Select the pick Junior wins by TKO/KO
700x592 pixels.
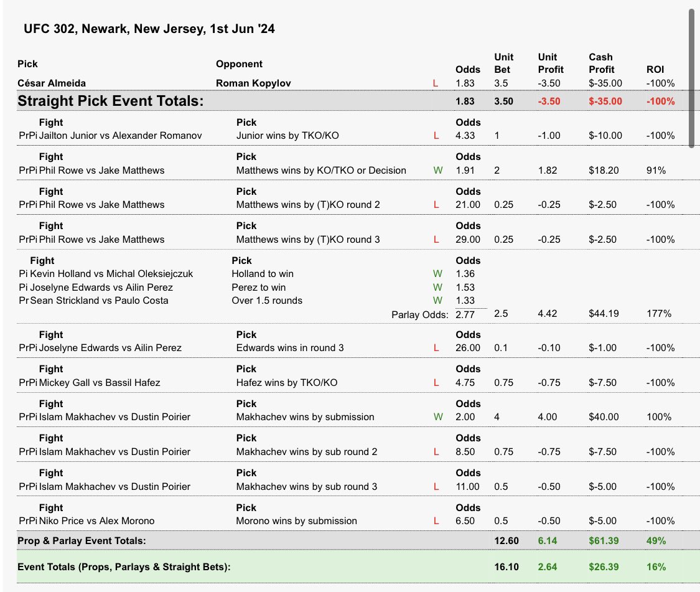[x=287, y=136]
